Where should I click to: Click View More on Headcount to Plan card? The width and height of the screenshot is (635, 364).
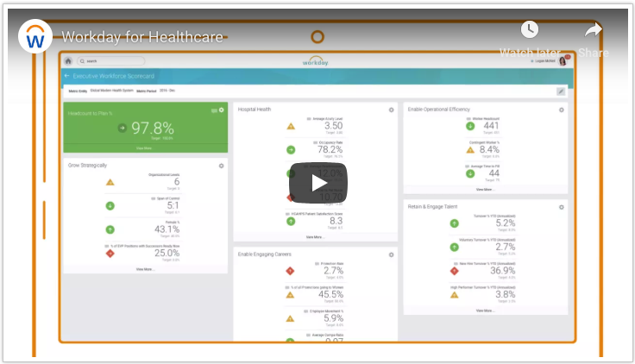(144, 148)
